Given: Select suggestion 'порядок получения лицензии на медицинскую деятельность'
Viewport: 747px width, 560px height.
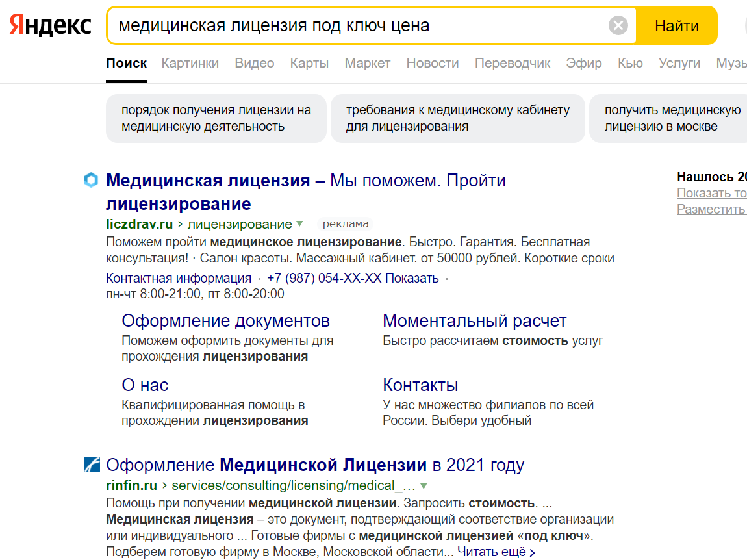Looking at the screenshot, I should pyautogui.click(x=216, y=118).
